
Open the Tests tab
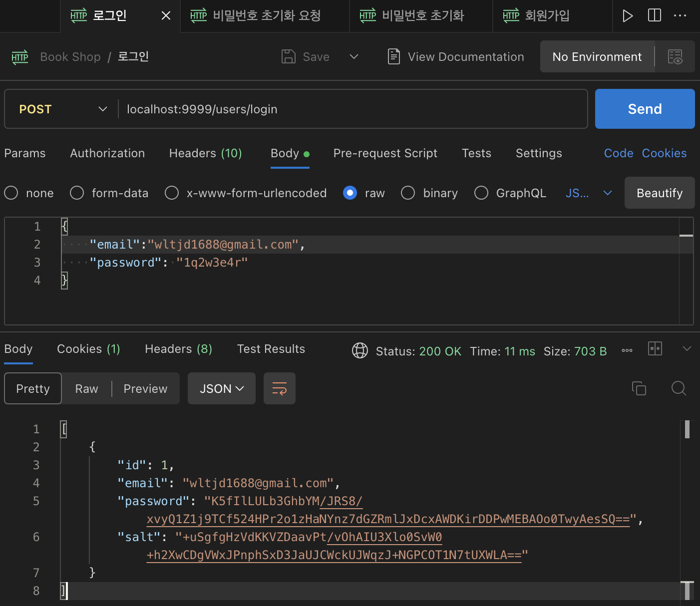click(x=476, y=153)
